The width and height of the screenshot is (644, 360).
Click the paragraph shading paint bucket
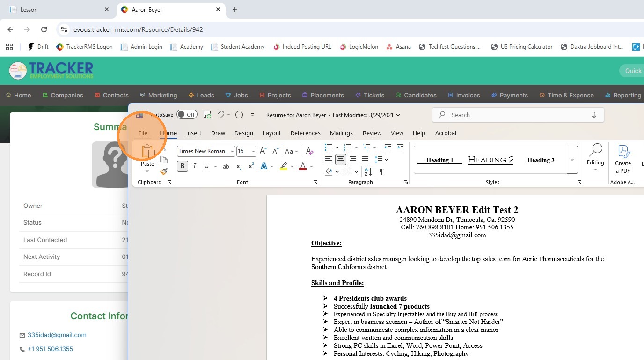coord(329,172)
